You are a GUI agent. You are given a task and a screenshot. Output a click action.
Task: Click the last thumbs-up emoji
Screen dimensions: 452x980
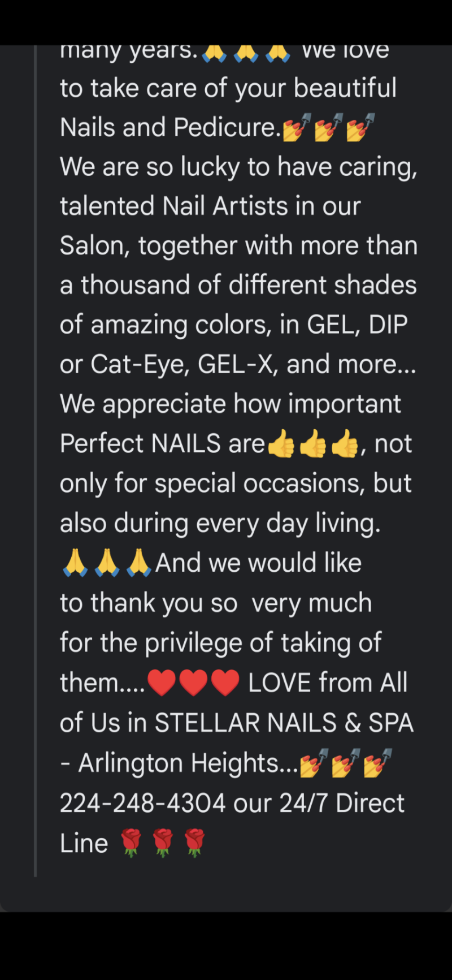tap(345, 444)
